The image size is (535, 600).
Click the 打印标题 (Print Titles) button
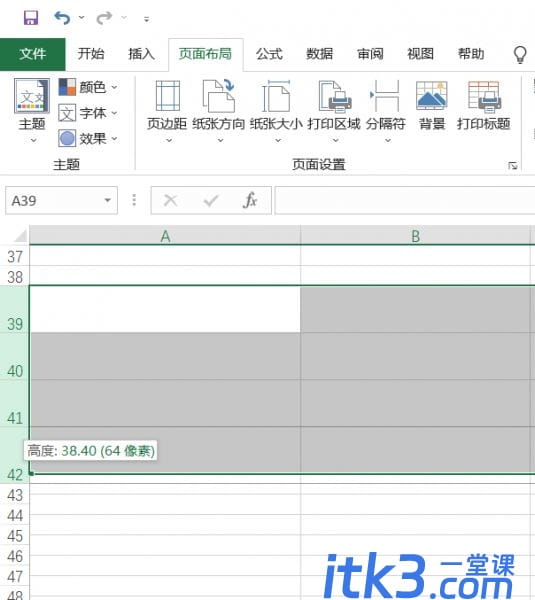484,106
